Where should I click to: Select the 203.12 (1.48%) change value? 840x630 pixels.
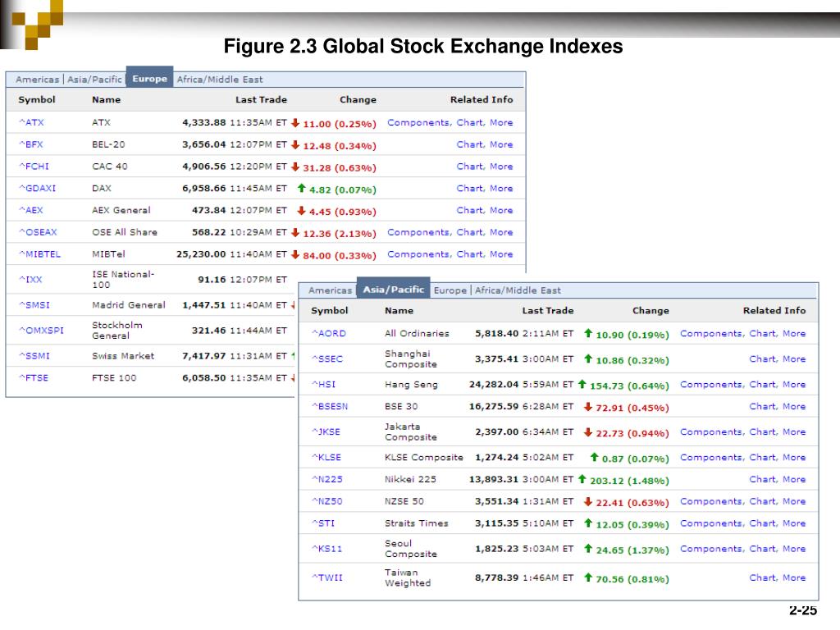(x=629, y=481)
